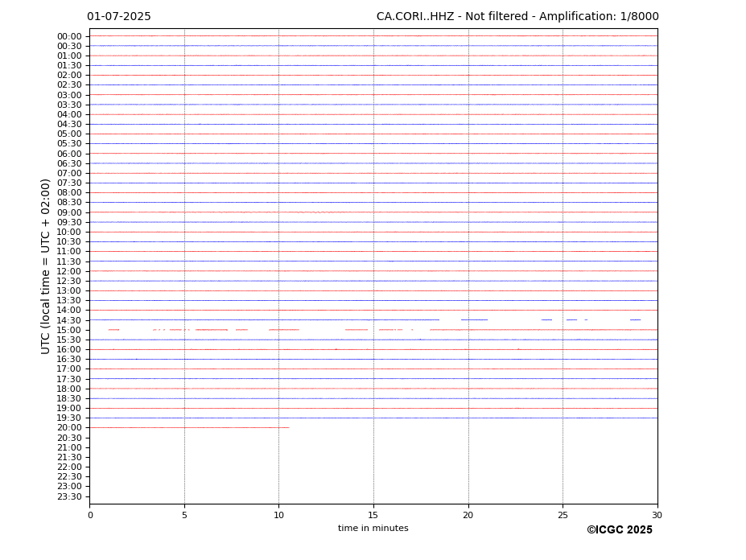Image resolution: width=746 pixels, height=560 pixels.
Task: Select the 22:00 time row label
Action: (x=69, y=467)
